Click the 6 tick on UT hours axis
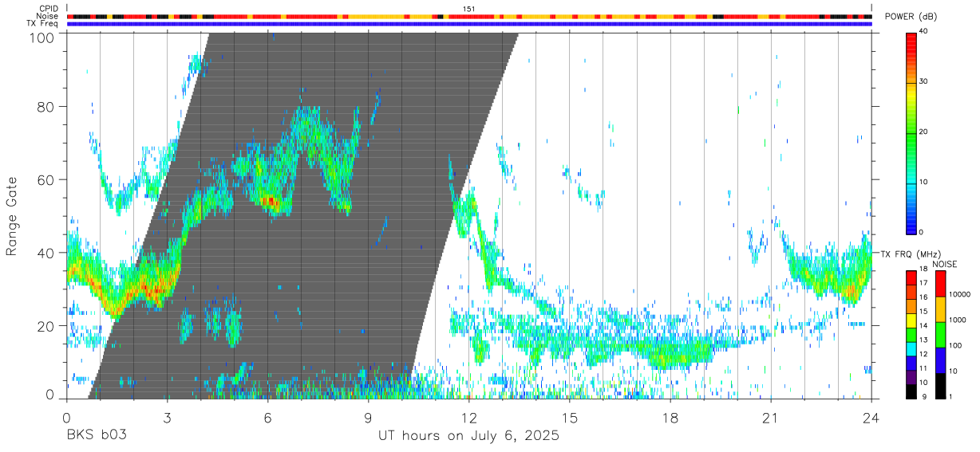This screenshot has height=452, width=980. coord(267,418)
